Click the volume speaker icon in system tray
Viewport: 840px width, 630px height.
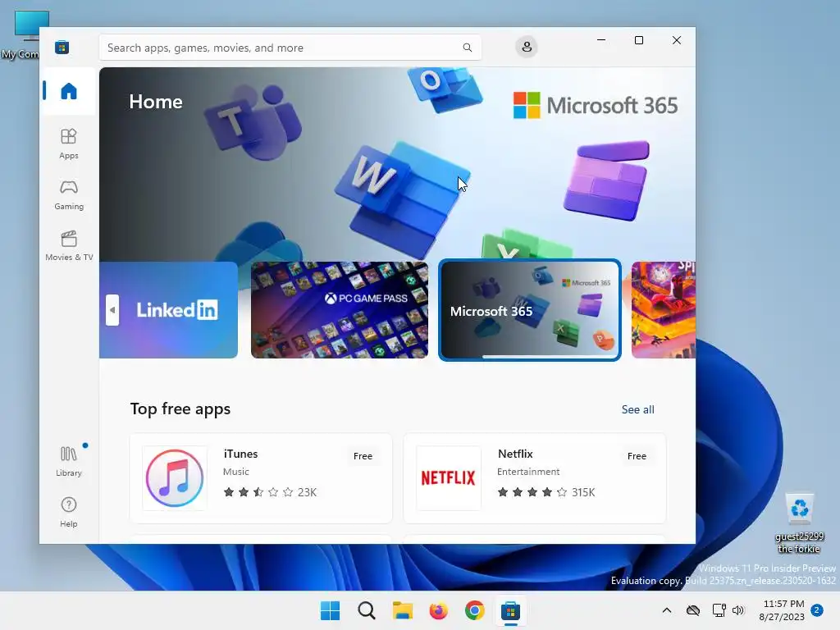coord(738,610)
